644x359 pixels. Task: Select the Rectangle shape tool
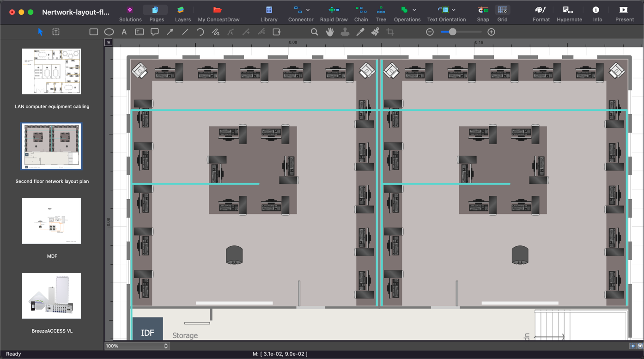(x=93, y=32)
